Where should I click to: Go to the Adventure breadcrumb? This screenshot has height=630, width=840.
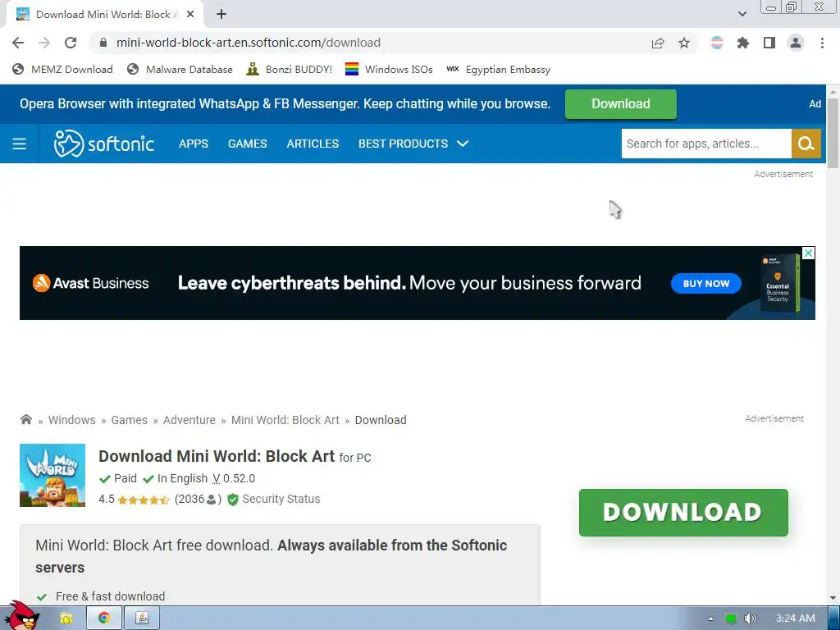[x=189, y=420]
